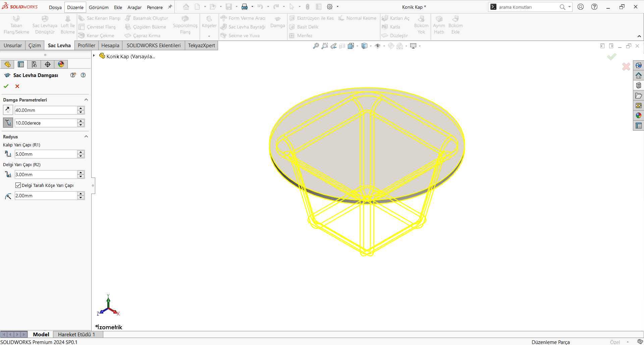Open DimXpertManager crosshair tab
The width and height of the screenshot is (644, 345).
[x=48, y=64]
